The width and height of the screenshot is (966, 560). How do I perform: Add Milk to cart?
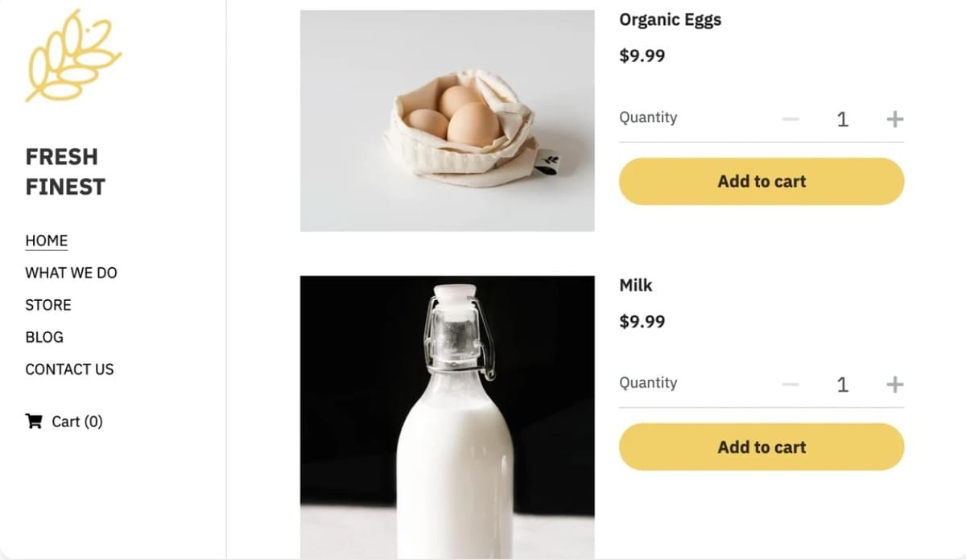762,447
